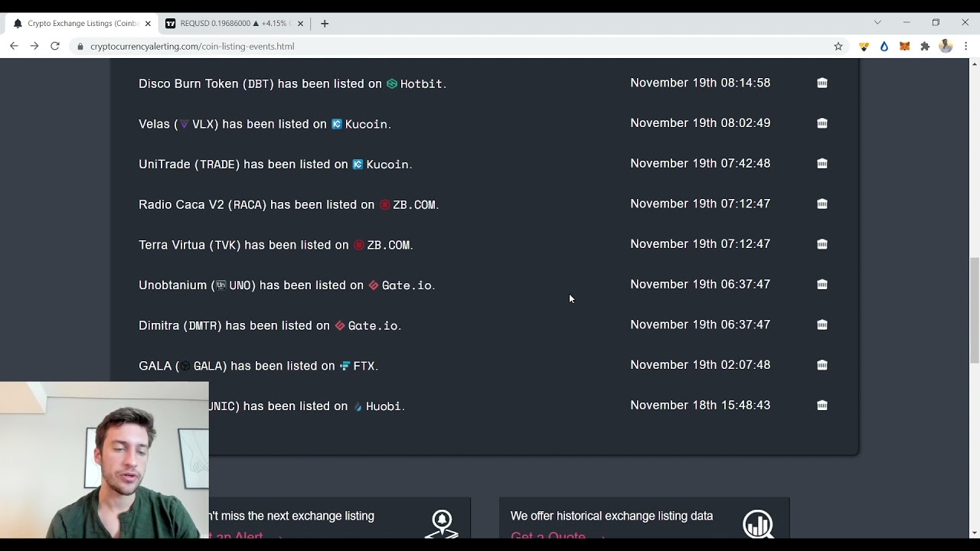The height and width of the screenshot is (551, 980).
Task: Click Gate.io logo in Dimitra row
Action: [x=340, y=325]
